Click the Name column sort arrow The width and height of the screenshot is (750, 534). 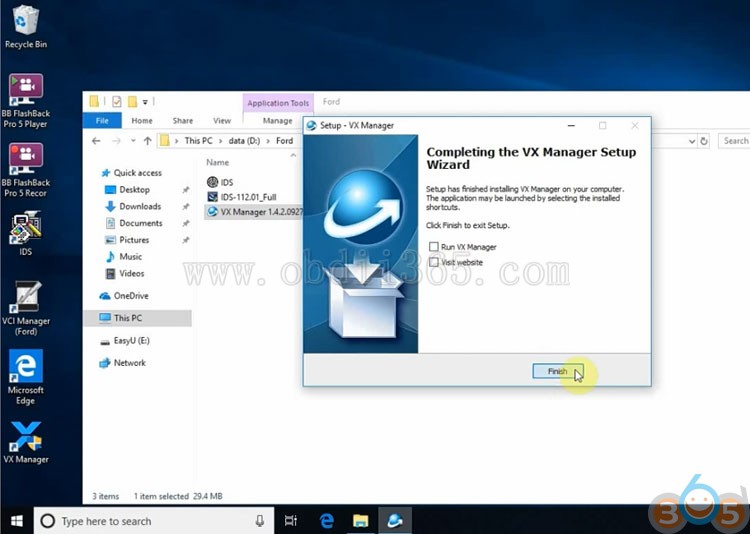[x=293, y=155]
